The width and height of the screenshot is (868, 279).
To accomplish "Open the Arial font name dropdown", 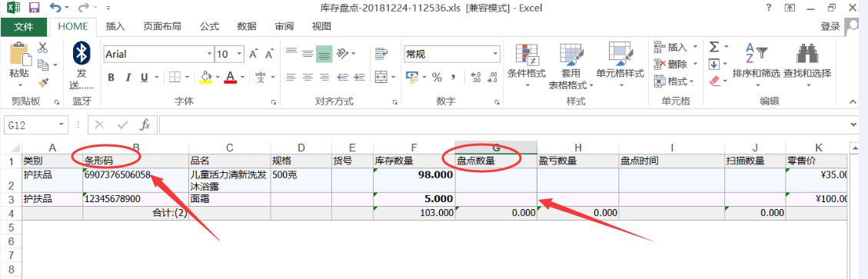I will (209, 55).
